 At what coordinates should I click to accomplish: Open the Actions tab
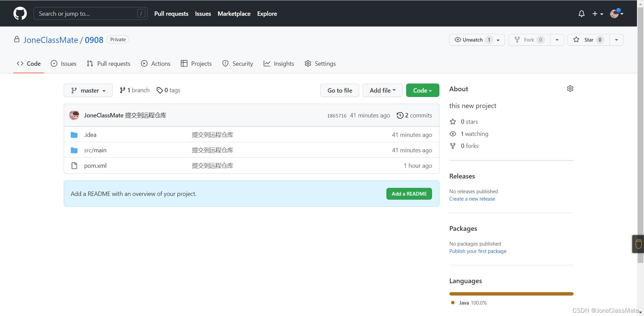(x=156, y=63)
